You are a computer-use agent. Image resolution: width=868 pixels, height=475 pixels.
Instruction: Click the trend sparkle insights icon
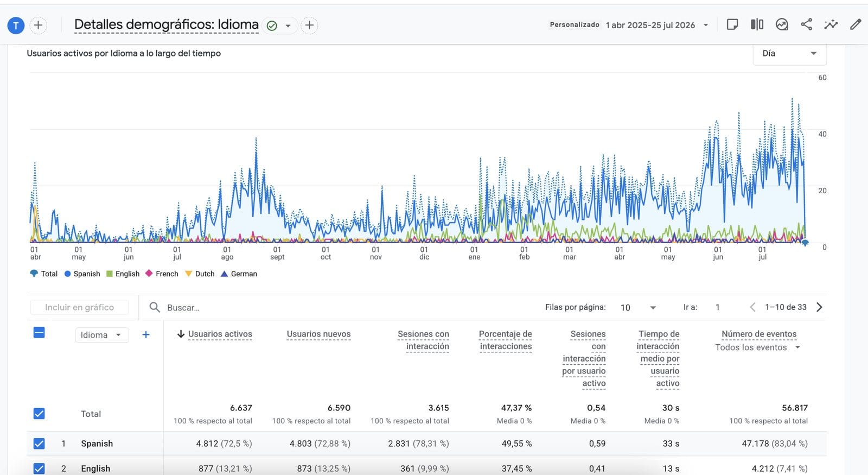[x=831, y=24]
